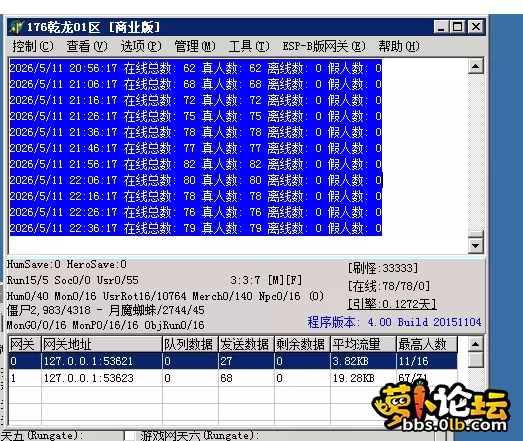Click the 3:3:7 [M][F] status text
Screen dimensions: 523x441
pos(266,280)
